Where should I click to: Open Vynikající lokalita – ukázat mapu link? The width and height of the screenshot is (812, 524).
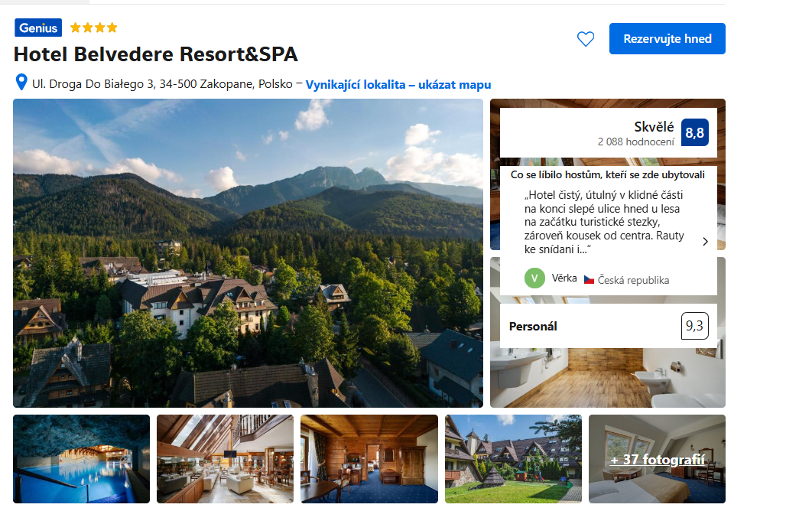coord(398,85)
